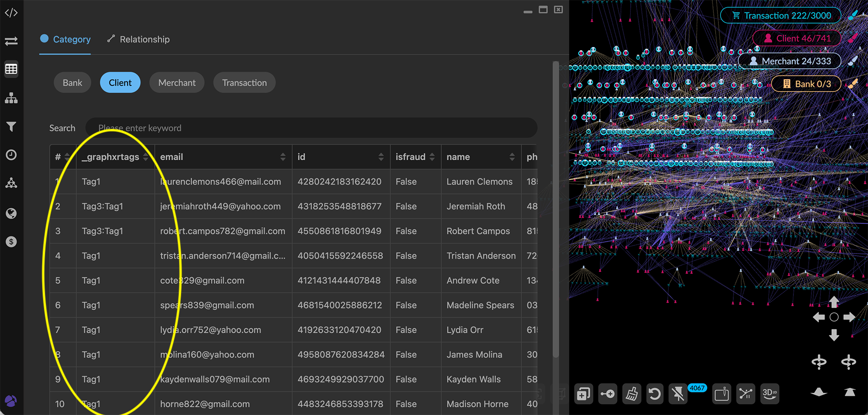Open the map globe tool in sidebar

[11, 213]
